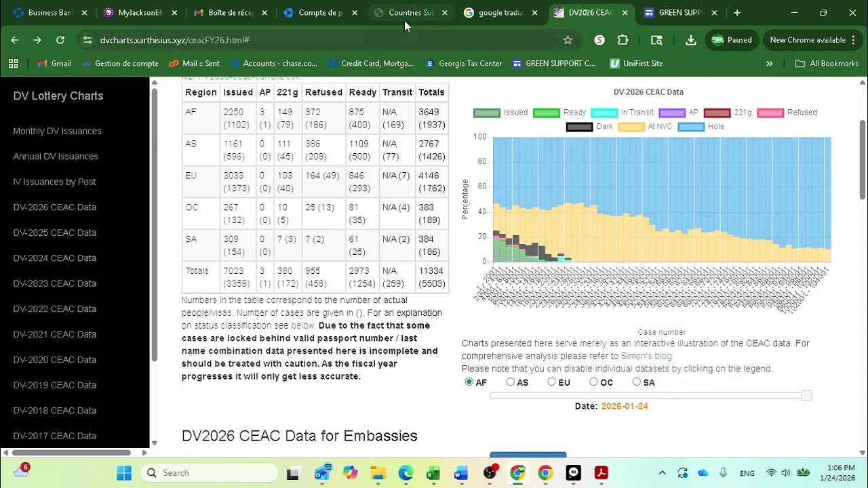The height and width of the screenshot is (488, 868).
Task: Open a new browser tab
Action: 737,13
